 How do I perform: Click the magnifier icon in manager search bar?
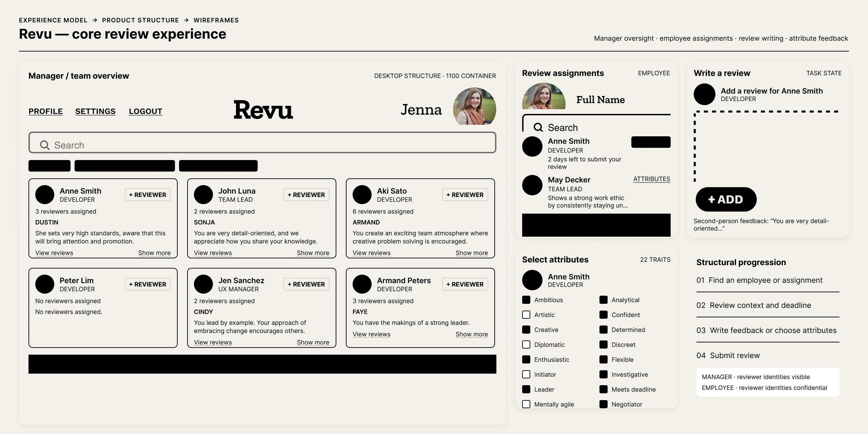[45, 145]
